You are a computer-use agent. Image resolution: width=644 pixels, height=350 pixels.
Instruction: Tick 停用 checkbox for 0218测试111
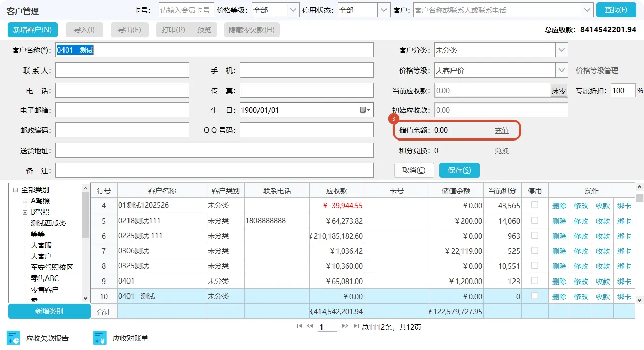535,220
